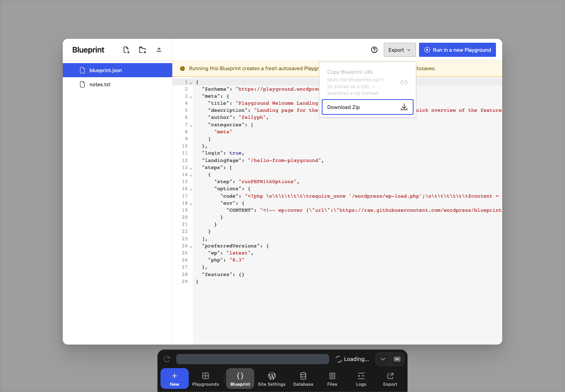Collapse preferredVersions on line 24
This screenshot has height=392, width=565.
191,247
